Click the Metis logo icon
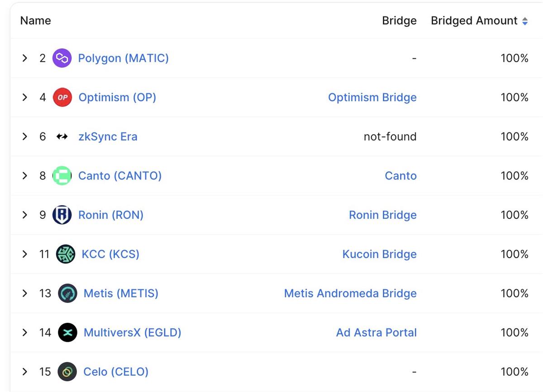This screenshot has height=392, width=543. pyautogui.click(x=67, y=293)
